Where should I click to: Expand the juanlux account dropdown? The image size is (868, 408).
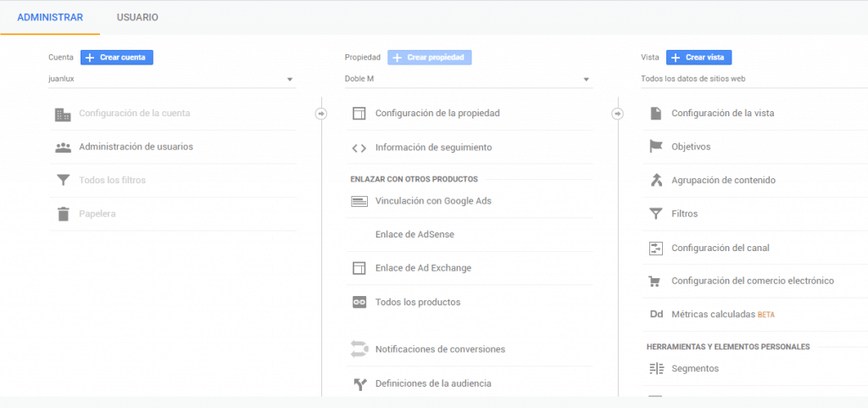tap(172, 79)
